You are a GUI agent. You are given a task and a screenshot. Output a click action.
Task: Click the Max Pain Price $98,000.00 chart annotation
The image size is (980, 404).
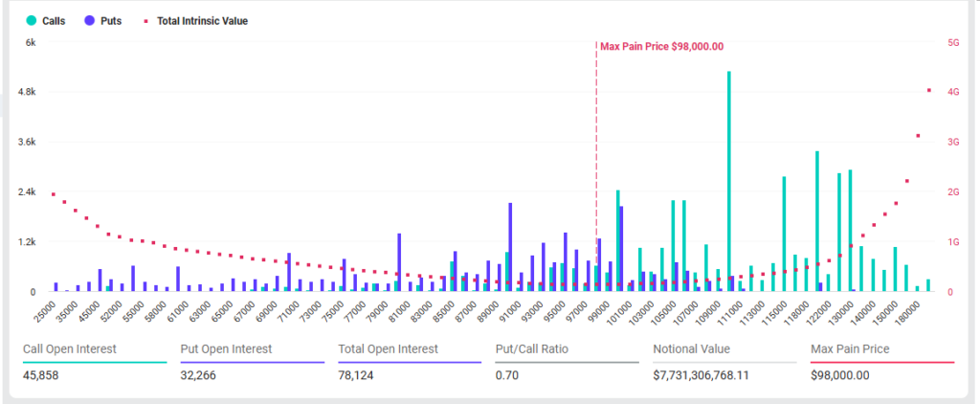pyautogui.click(x=661, y=46)
